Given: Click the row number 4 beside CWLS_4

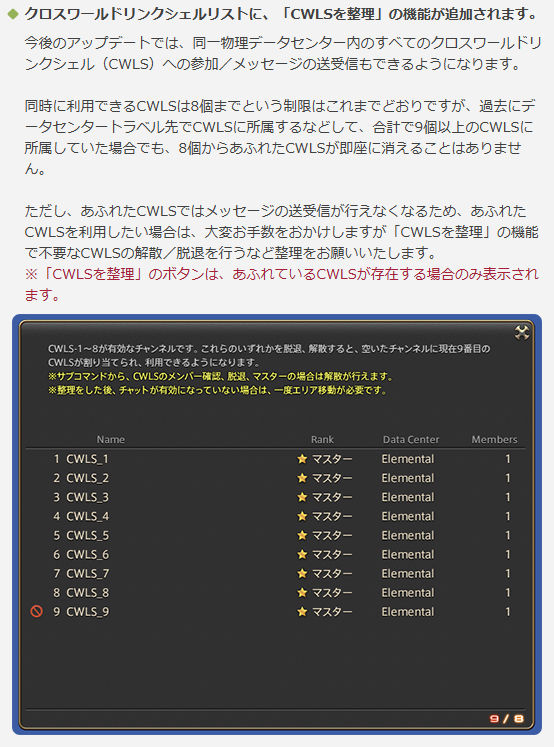Looking at the screenshot, I should click(x=57, y=516).
